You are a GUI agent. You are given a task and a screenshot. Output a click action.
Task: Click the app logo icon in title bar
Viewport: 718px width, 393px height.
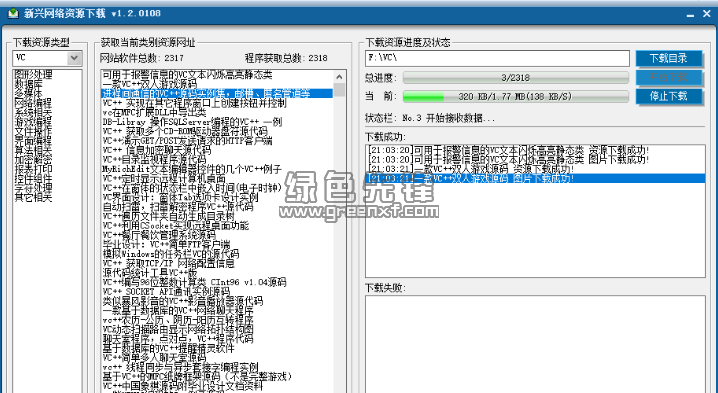13,14
